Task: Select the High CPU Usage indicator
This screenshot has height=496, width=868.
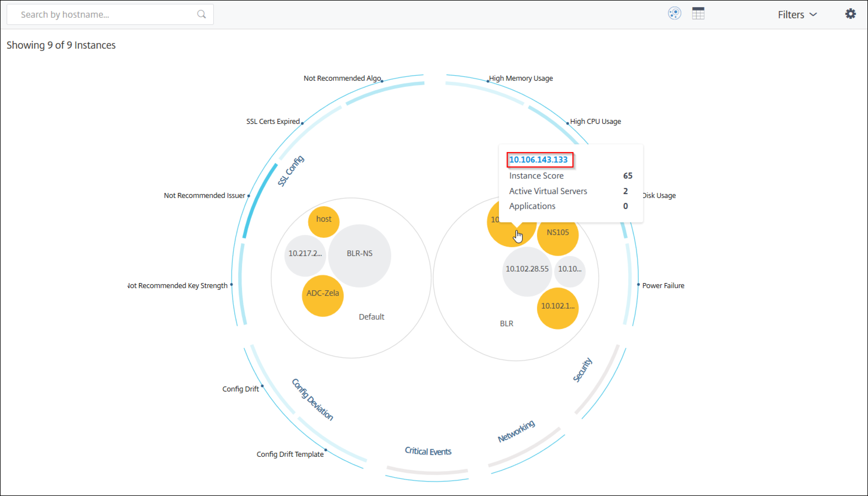Action: [595, 122]
